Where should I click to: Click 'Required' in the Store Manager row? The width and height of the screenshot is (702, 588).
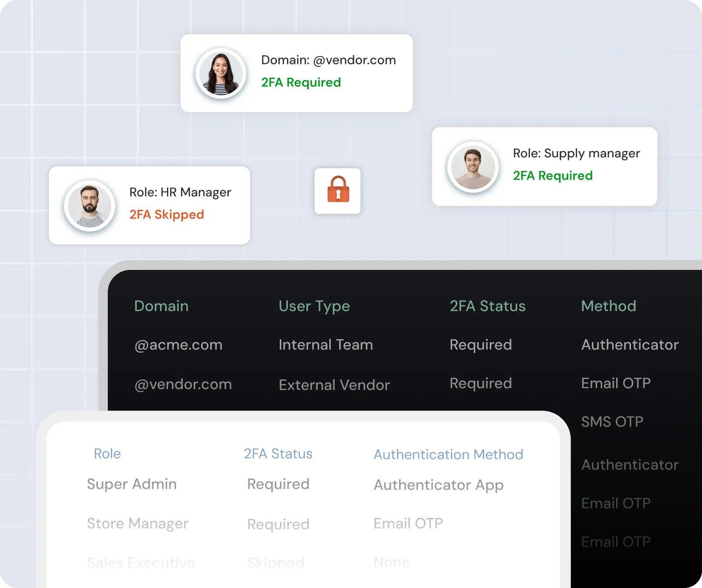278,525
